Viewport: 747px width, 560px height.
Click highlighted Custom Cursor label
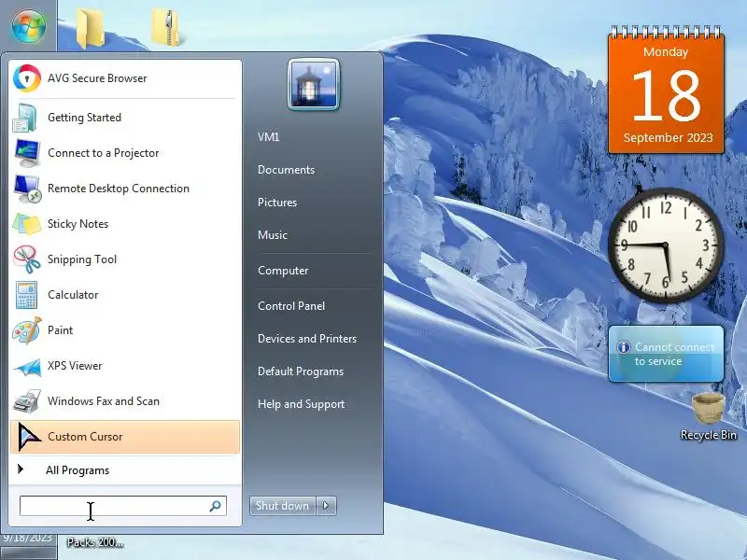click(85, 437)
